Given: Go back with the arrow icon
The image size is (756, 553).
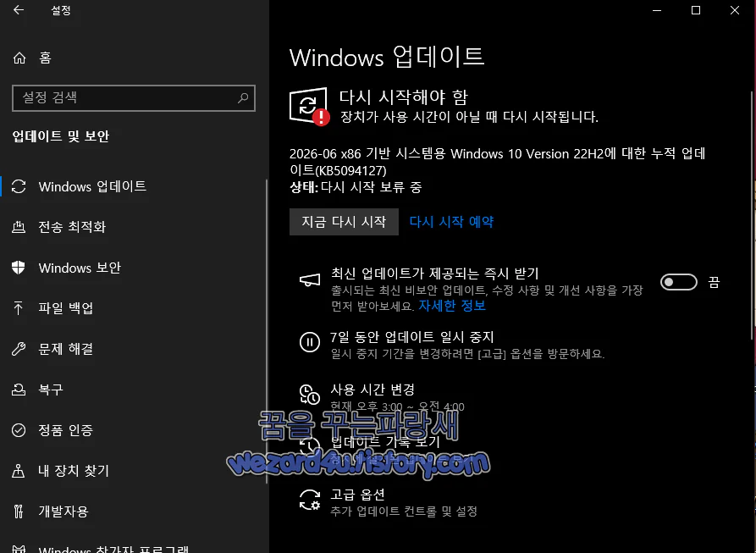Looking at the screenshot, I should [x=19, y=10].
